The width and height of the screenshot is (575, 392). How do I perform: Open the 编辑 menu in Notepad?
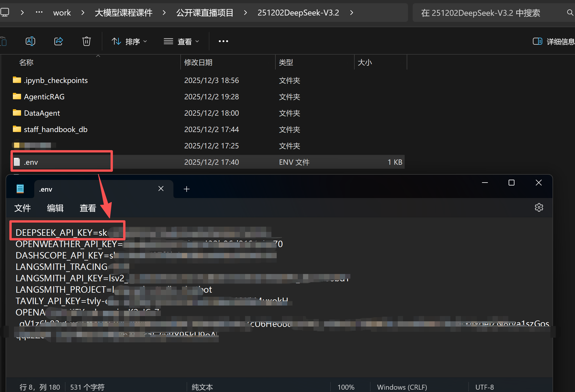[55, 208]
